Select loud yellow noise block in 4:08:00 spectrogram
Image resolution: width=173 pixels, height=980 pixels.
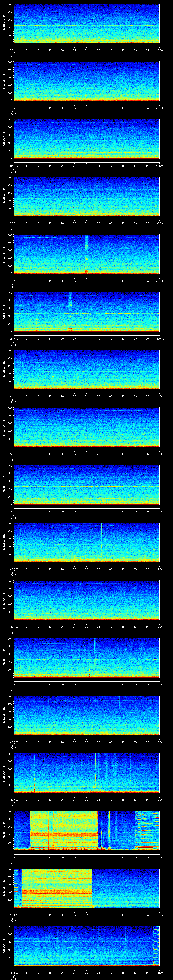(x=64, y=831)
